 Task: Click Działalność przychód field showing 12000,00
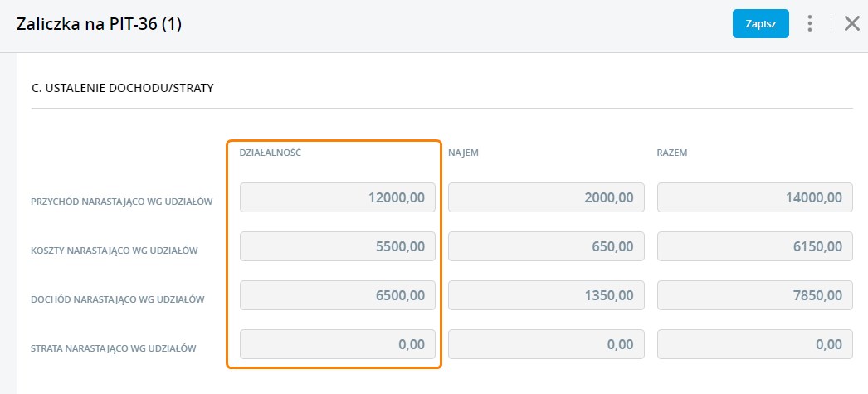pos(337,197)
